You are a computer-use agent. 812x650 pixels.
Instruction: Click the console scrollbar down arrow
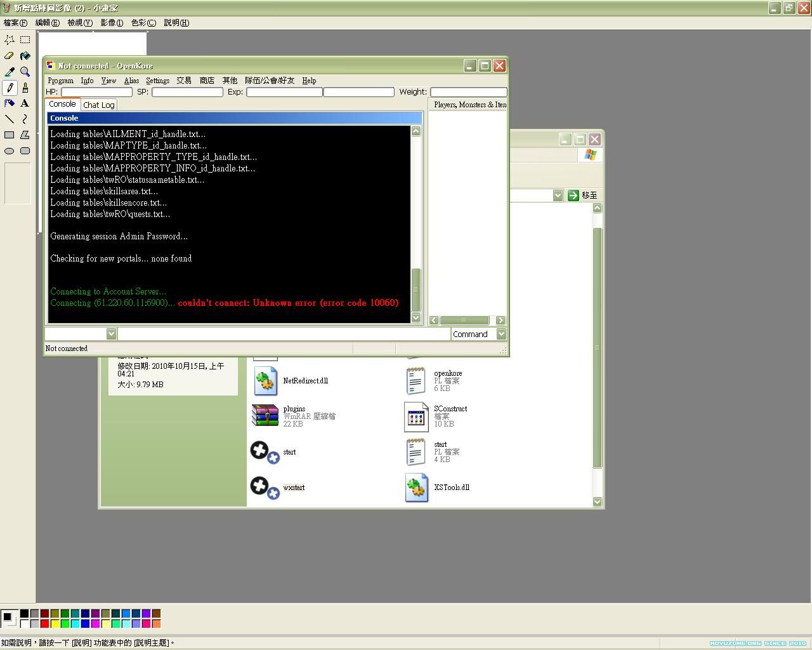point(416,317)
